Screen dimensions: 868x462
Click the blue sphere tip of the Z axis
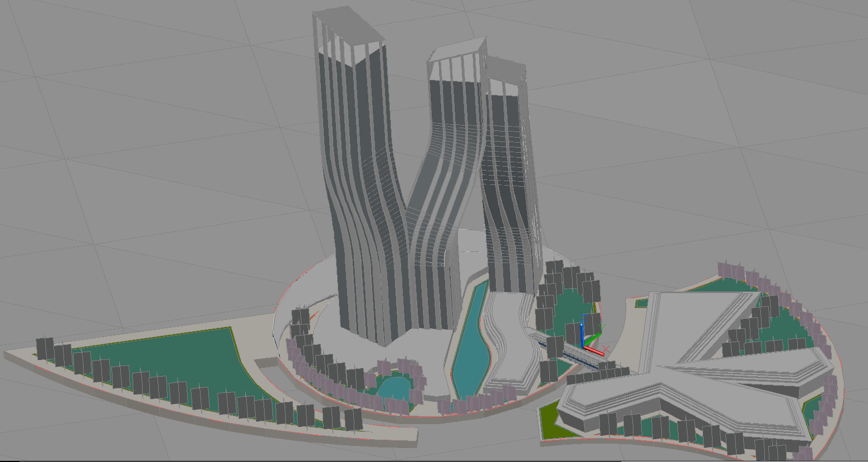[x=581, y=324]
